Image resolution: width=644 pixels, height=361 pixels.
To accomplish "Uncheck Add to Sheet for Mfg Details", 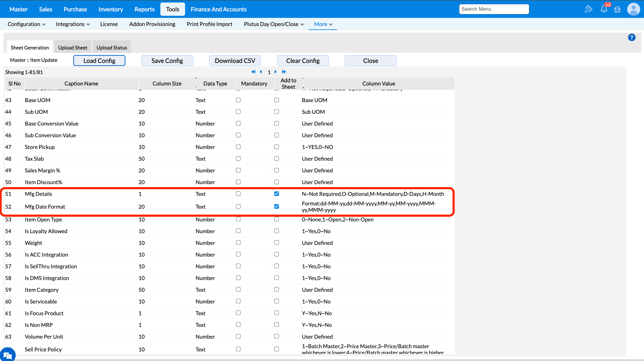I will [276, 194].
